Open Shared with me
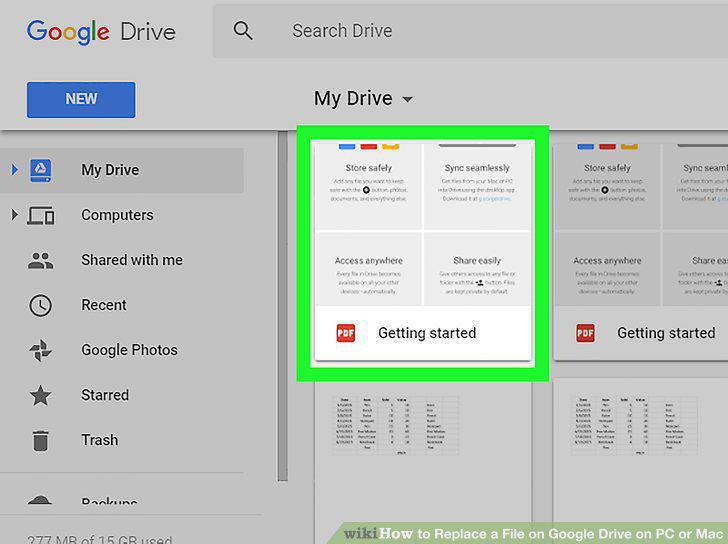 (132, 260)
